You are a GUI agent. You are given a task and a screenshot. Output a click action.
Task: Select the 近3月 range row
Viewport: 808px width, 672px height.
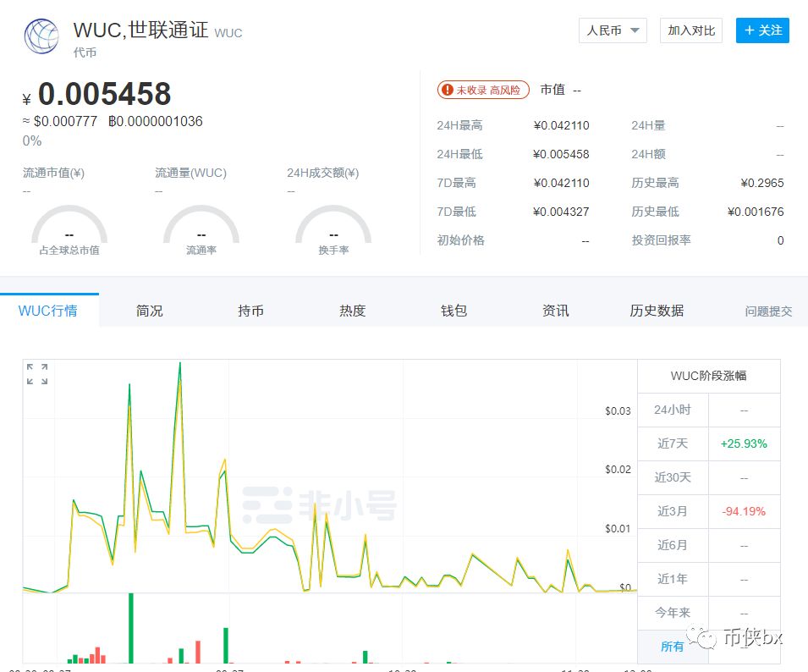(x=708, y=512)
